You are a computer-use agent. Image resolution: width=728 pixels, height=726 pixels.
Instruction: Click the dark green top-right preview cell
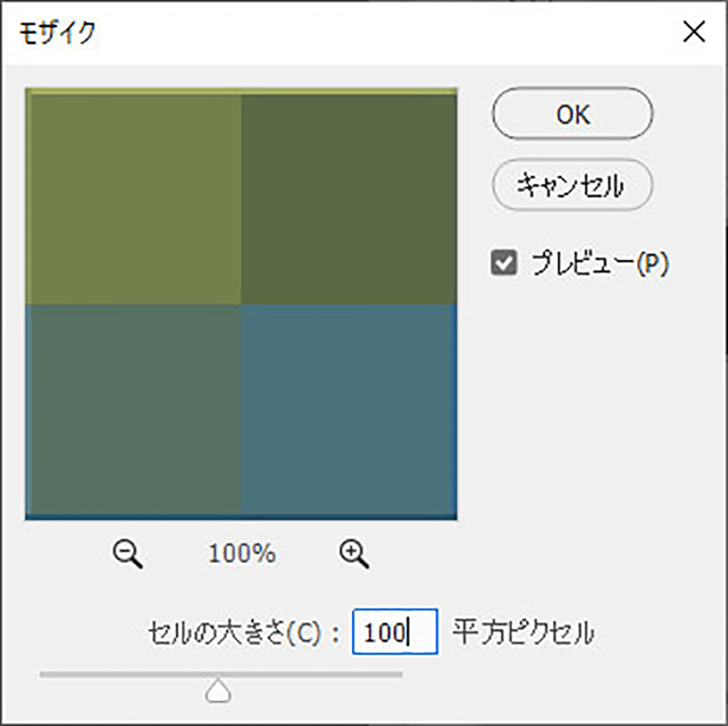349,200
